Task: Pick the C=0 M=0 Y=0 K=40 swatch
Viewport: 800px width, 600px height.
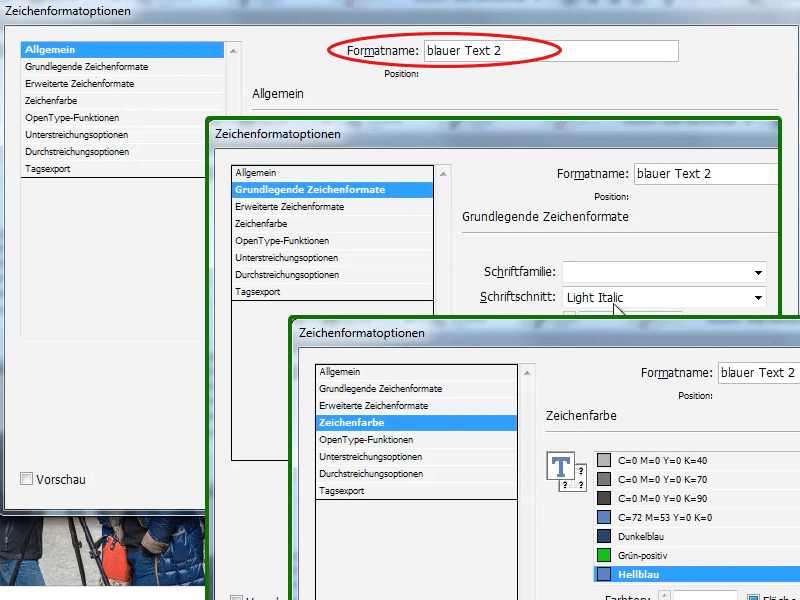Action: [x=697, y=460]
